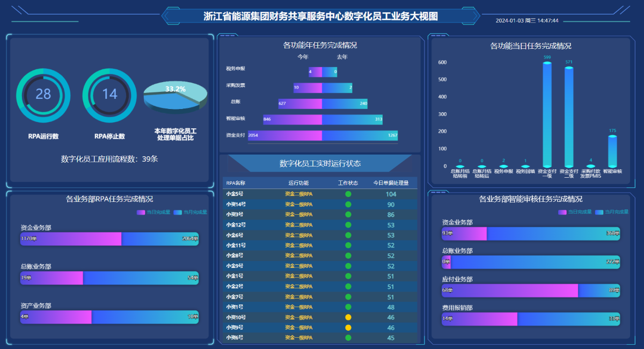Click the 工作状态 column header
Image resolution: width=644 pixels, height=349 pixels.
coord(348,183)
